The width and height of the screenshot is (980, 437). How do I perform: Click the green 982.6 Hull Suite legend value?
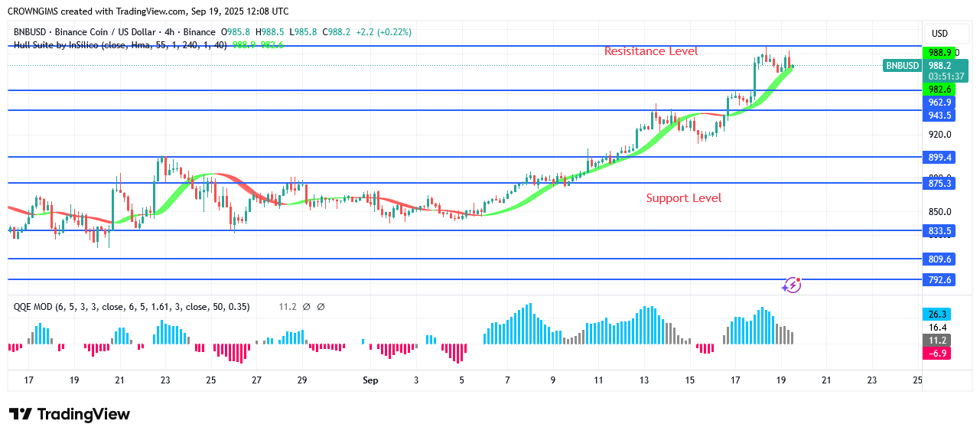272,45
